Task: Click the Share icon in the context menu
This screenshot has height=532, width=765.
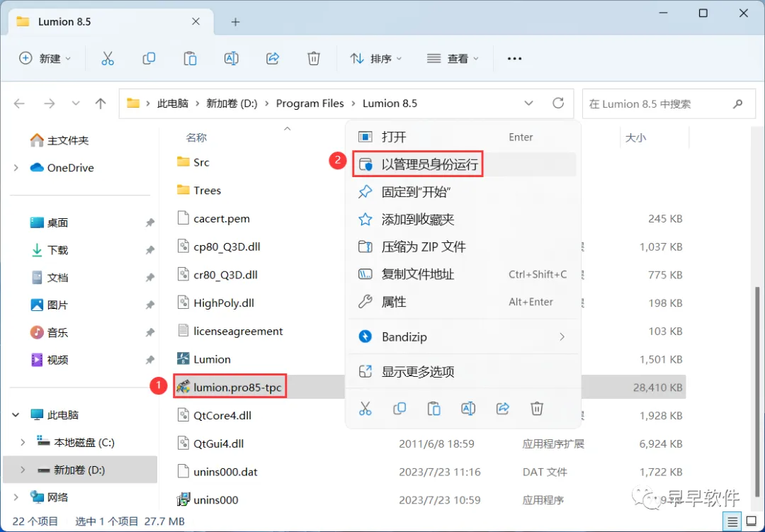Action: click(502, 409)
